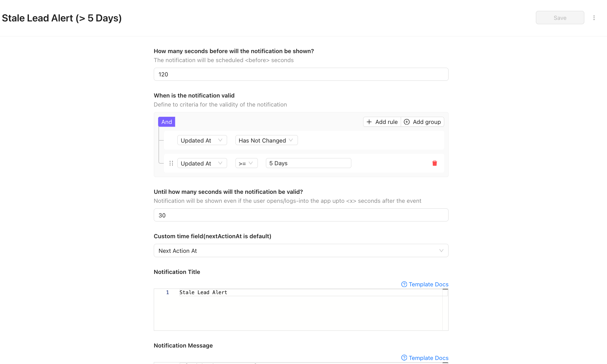Click line number 1 in the title editor
Image resolution: width=607 pixels, height=364 pixels.
click(167, 292)
